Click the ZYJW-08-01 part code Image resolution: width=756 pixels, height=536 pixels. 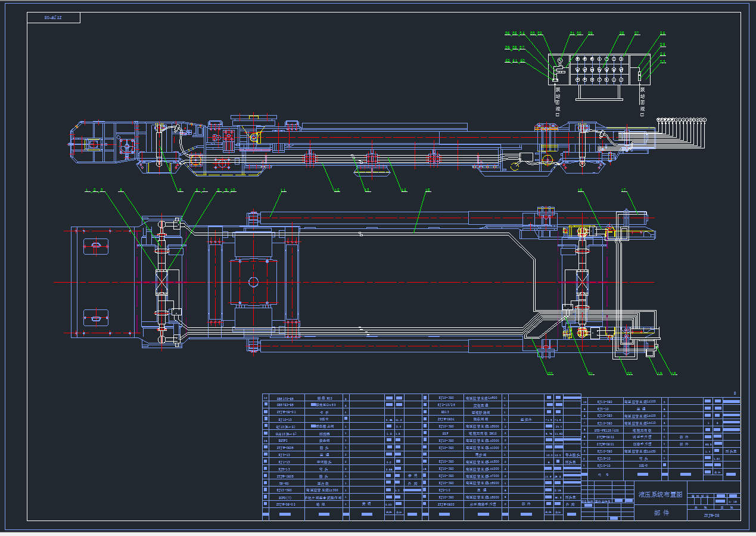pos(286,412)
